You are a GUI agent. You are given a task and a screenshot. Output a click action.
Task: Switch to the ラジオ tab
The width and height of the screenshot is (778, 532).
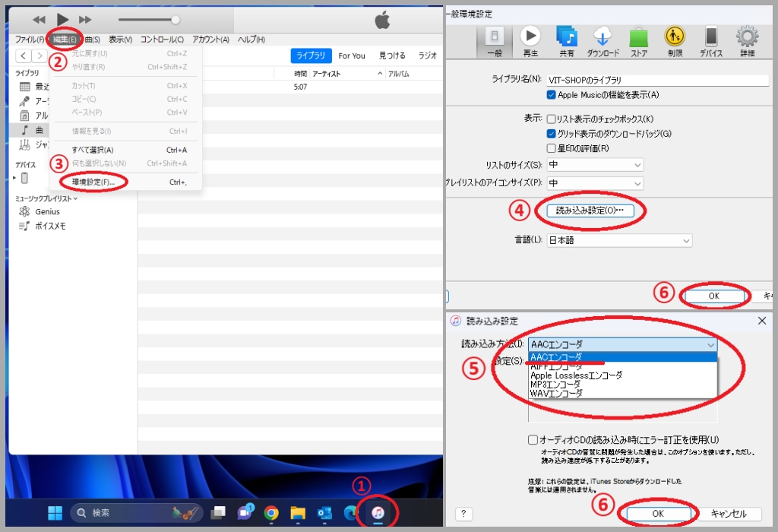427,55
